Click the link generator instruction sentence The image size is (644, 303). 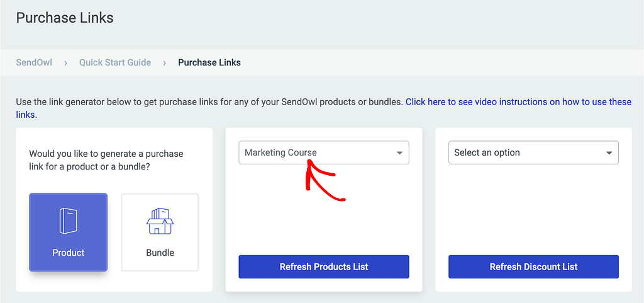[209, 102]
